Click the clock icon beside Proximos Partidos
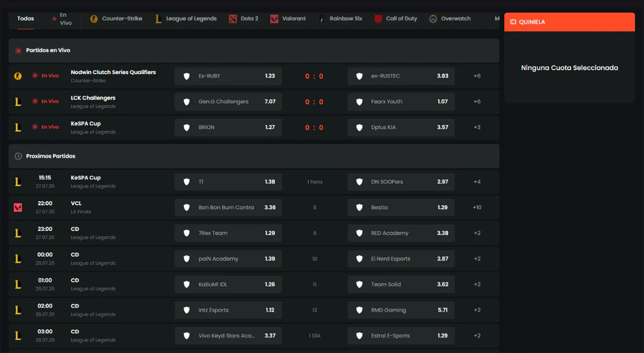644x353 pixels. 18,156
